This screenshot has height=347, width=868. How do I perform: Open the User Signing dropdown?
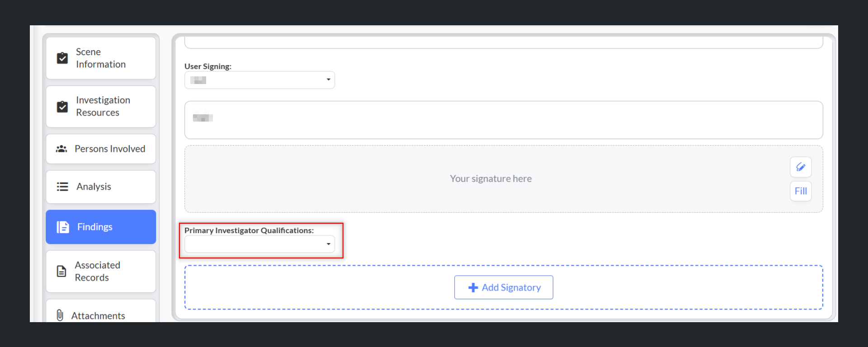tap(259, 80)
